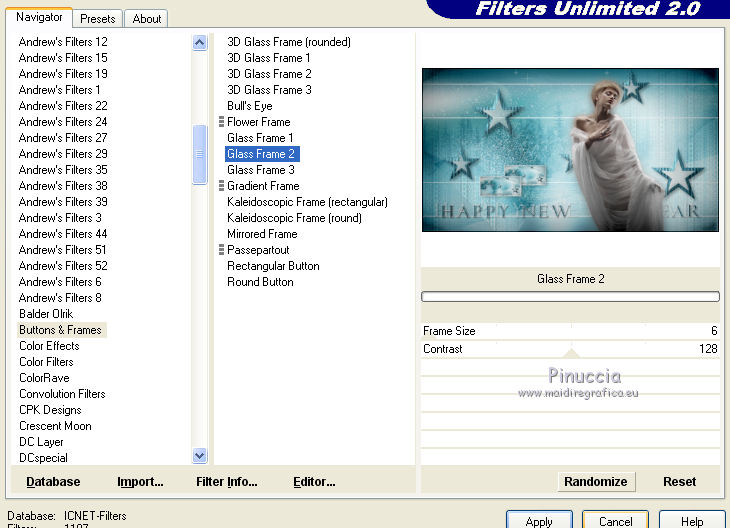The height and width of the screenshot is (528, 730).
Task: Click the Import... button
Action: pos(140,481)
